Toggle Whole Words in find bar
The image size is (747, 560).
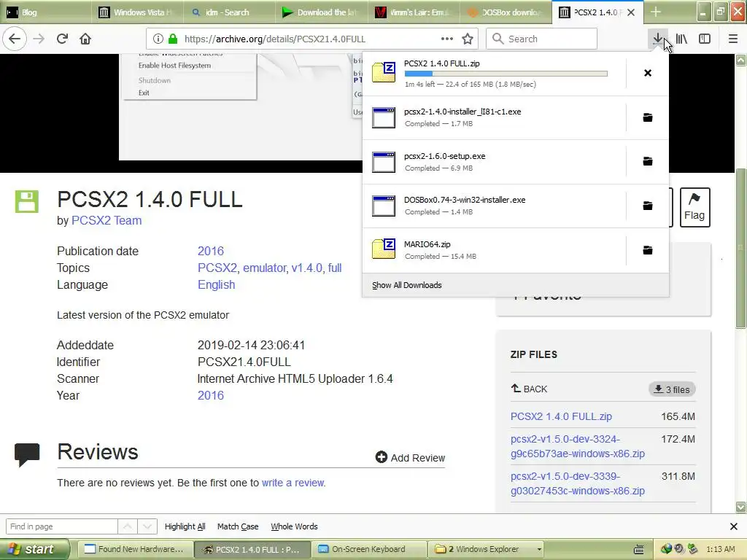pyautogui.click(x=294, y=526)
